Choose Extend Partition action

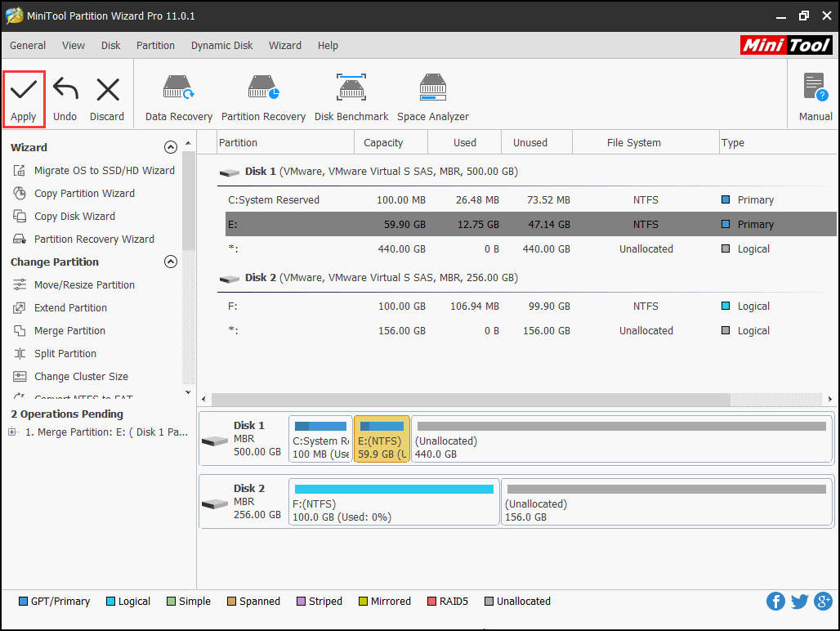coord(60,308)
